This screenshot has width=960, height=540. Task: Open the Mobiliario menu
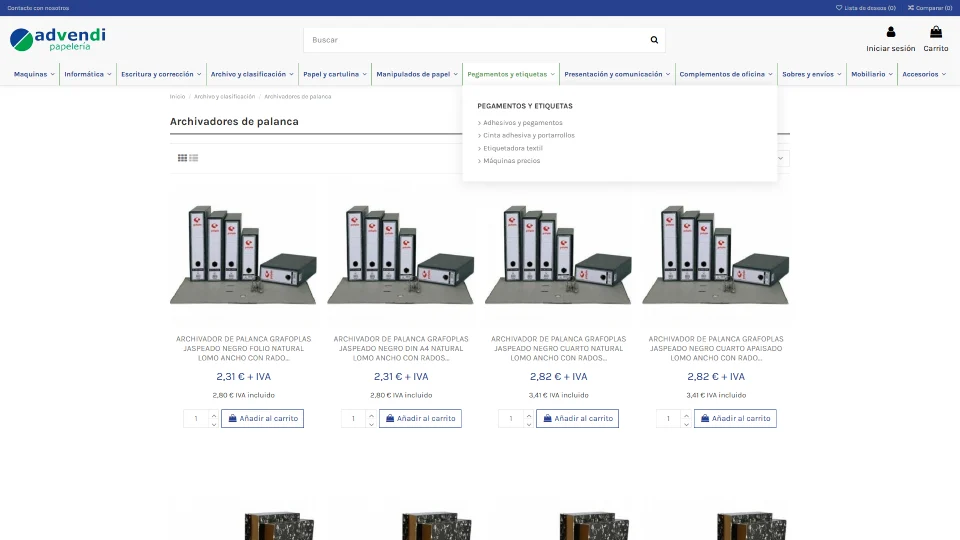872,74
